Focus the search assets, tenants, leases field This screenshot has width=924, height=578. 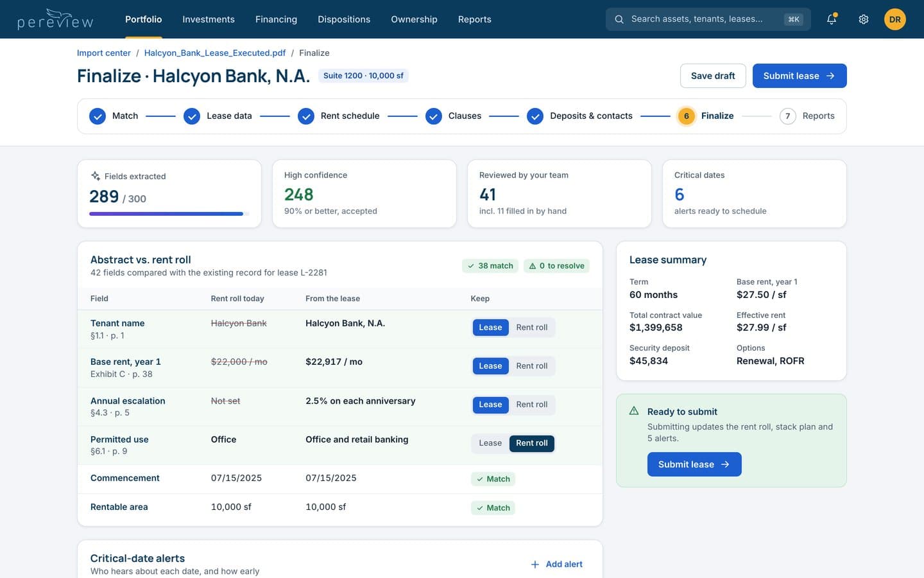point(708,19)
